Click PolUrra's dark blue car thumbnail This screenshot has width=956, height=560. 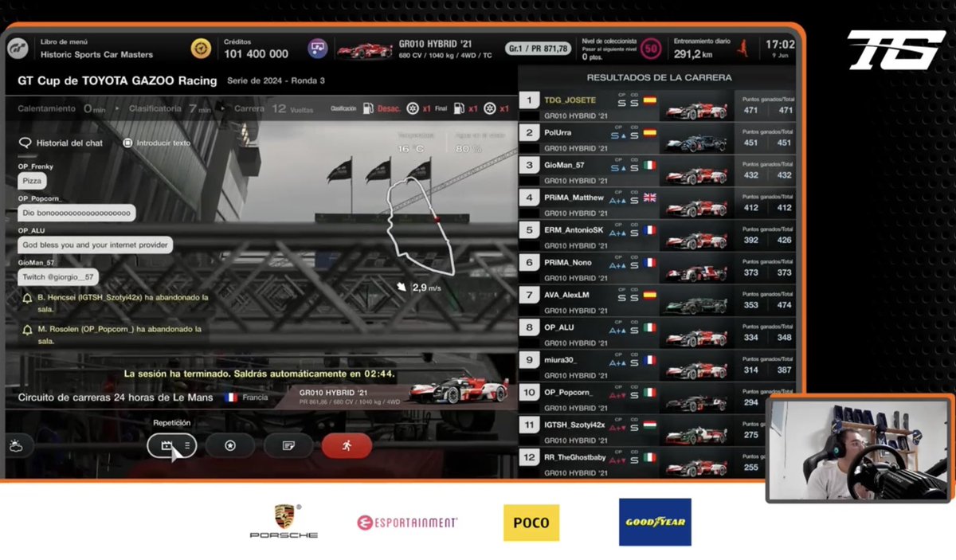[x=696, y=142]
